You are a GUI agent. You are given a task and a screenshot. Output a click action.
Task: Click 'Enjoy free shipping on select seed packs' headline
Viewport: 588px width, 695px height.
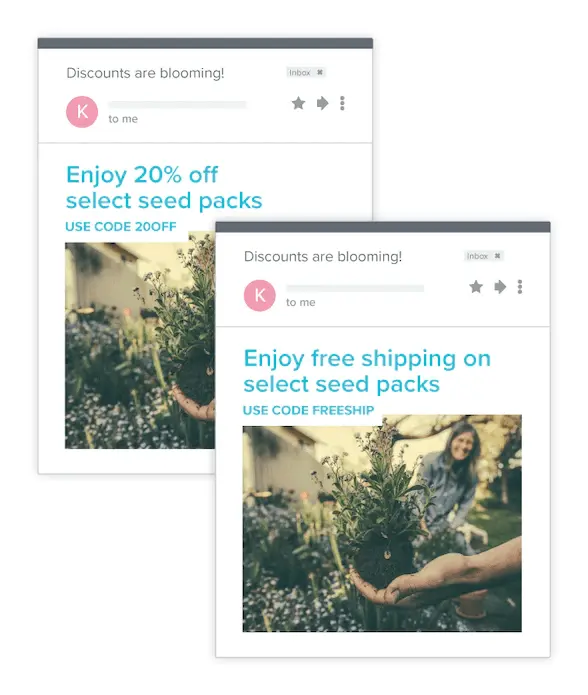pos(367,371)
